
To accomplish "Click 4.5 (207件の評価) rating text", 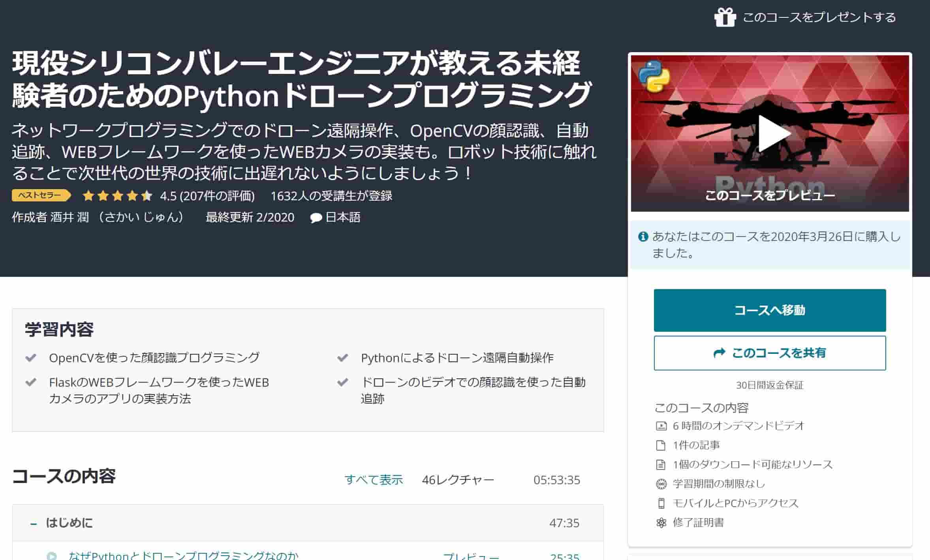I will coord(207,196).
